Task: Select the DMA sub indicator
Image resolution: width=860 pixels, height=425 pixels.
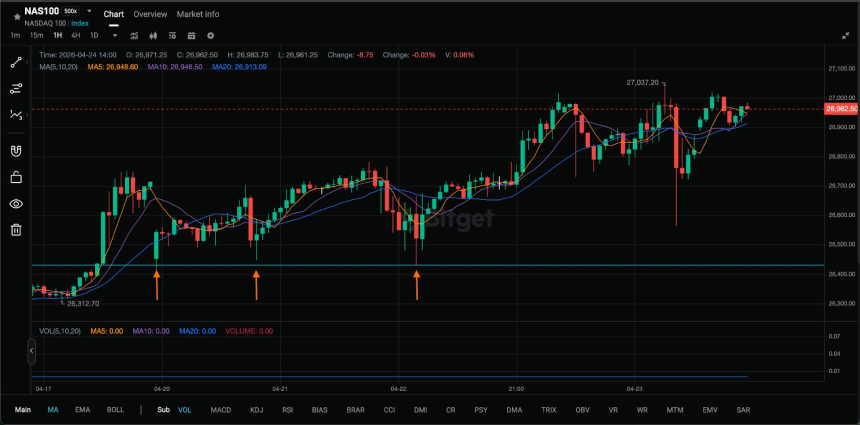Action: click(x=514, y=410)
